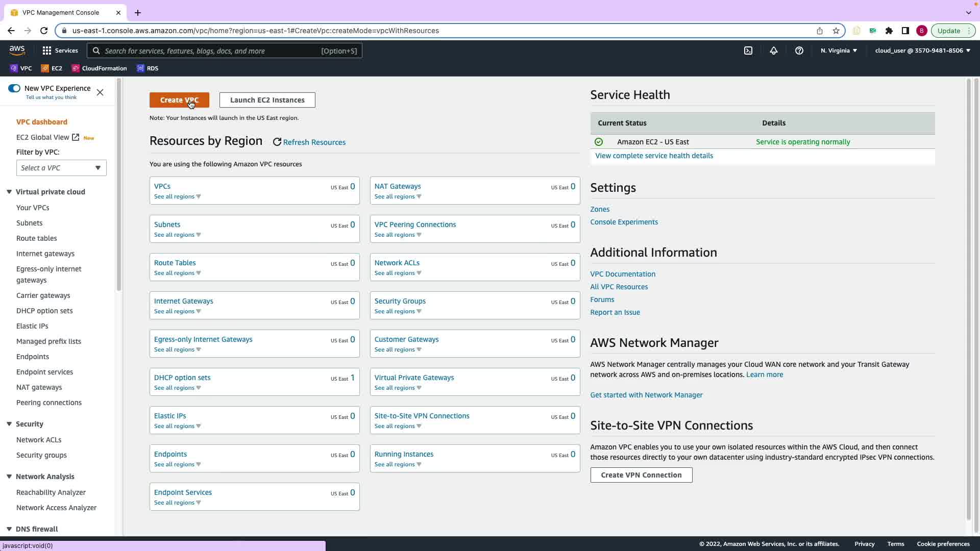Open the Services grid menu
The width and height of the screenshot is (980, 551).
[x=60, y=51]
